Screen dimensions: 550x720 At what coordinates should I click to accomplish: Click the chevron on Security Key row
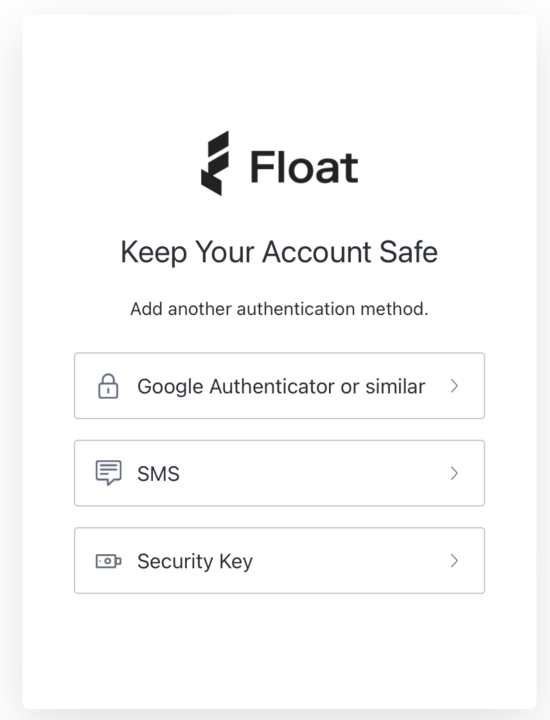454,561
